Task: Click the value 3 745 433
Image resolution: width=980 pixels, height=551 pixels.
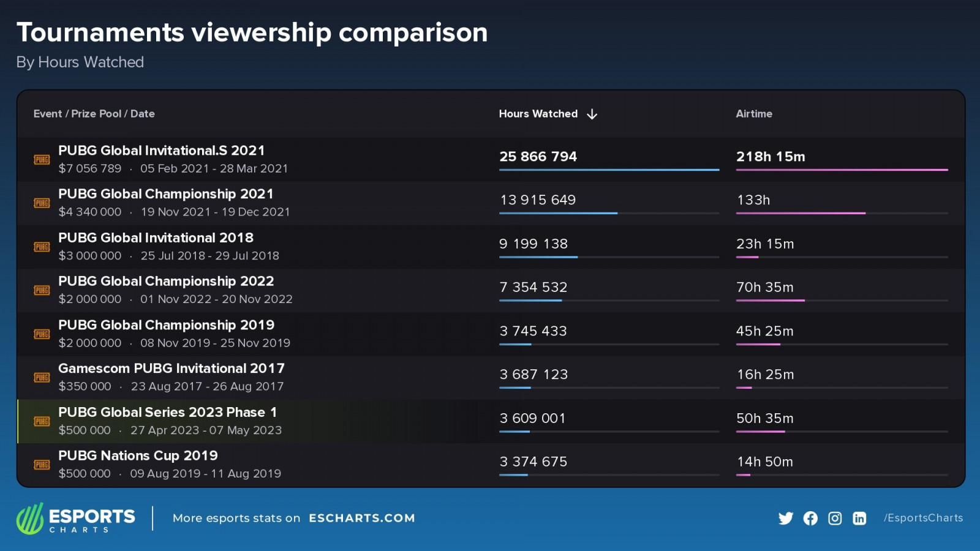Action: tap(533, 331)
